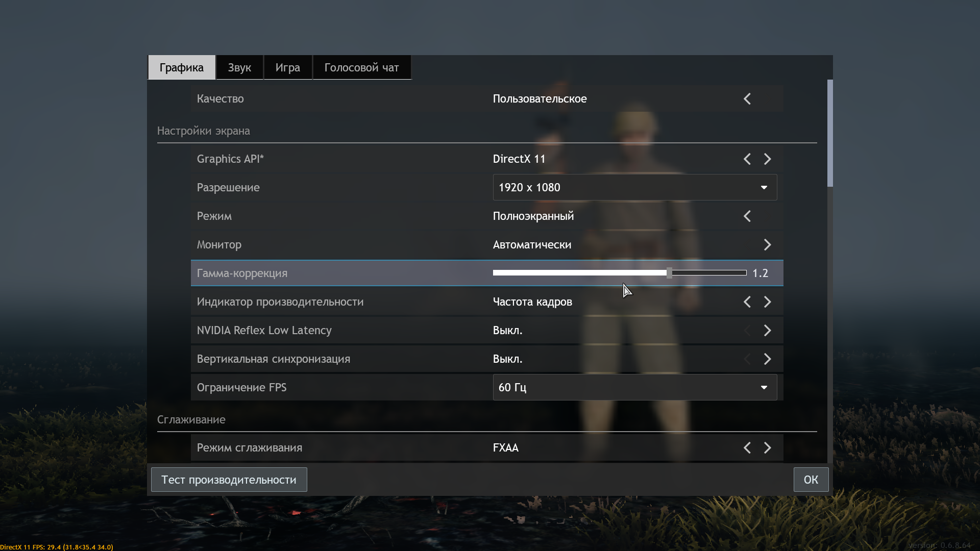Click right arrow for Индикатор производительности
Viewport: 980px width, 551px height.
pos(767,302)
